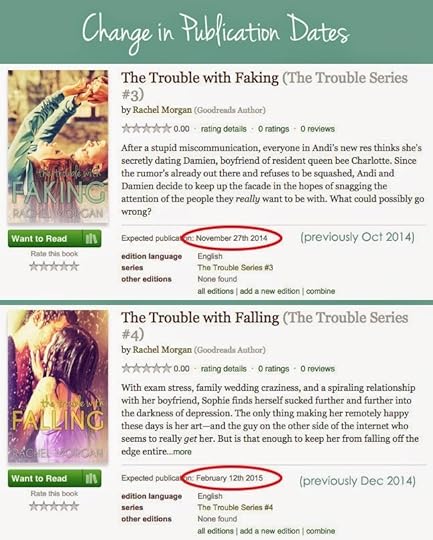Viewport: 433px width, 540px height.
Task: Click Want to Read for The Trouble with Falling
Action: [x=45, y=478]
